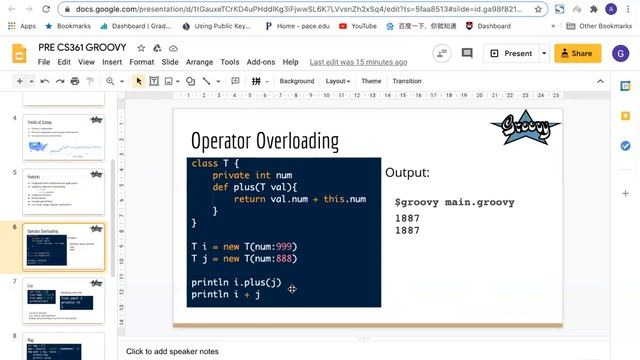Open the Google account avatar G
This screenshot has width=640, height=360.
tap(620, 53)
